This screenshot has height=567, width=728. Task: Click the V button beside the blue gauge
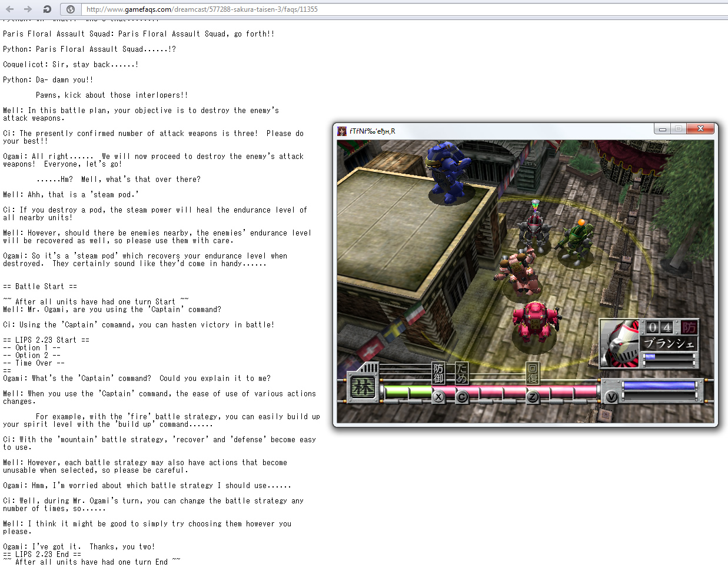611,397
